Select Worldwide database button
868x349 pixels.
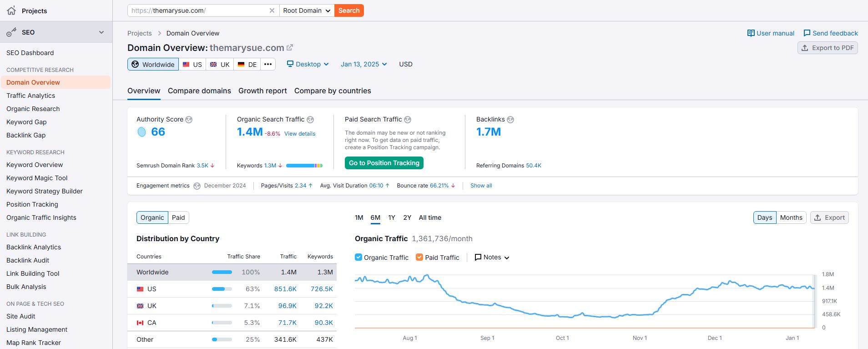coord(153,64)
